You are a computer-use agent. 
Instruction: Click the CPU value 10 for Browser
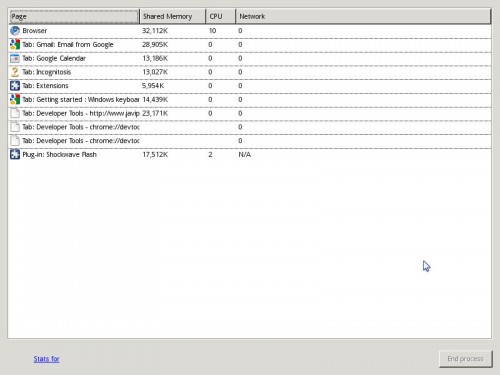212,31
